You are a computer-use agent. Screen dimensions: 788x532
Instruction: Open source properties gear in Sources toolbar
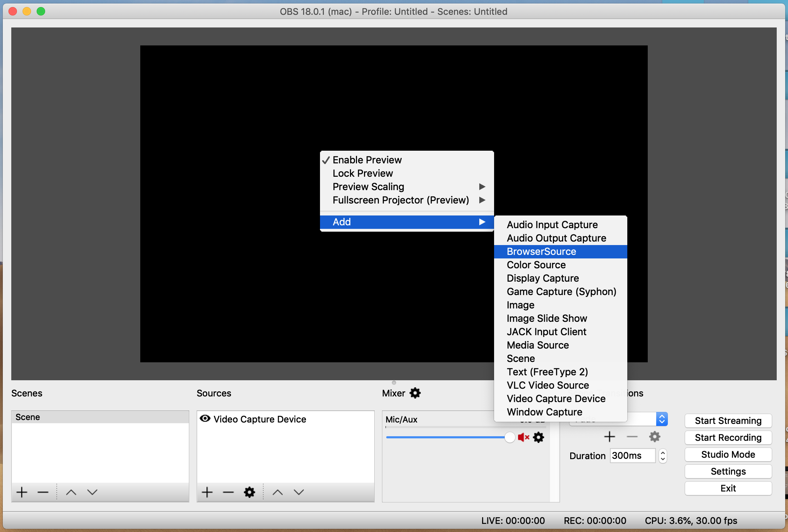250,492
